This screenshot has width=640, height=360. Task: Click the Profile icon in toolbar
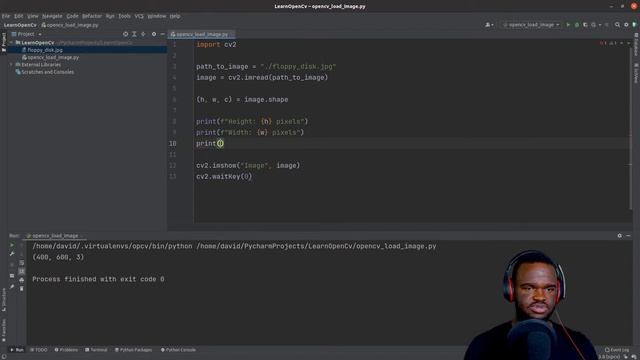(x=594, y=25)
